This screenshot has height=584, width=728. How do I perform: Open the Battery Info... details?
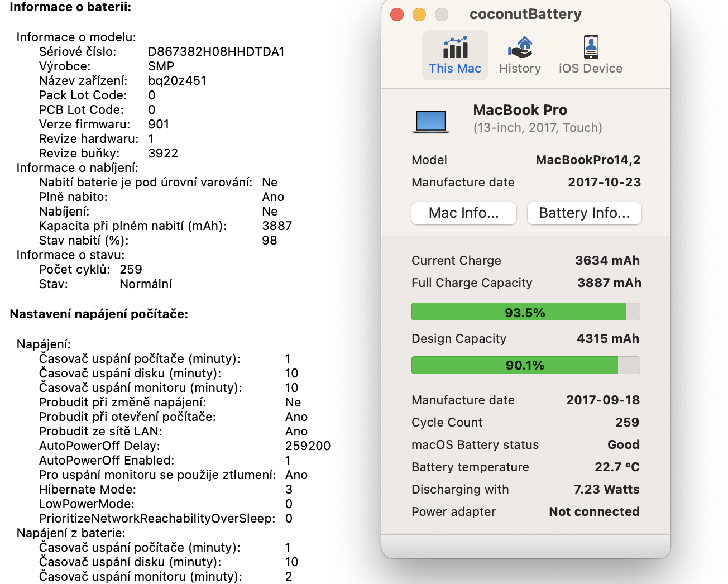(585, 213)
